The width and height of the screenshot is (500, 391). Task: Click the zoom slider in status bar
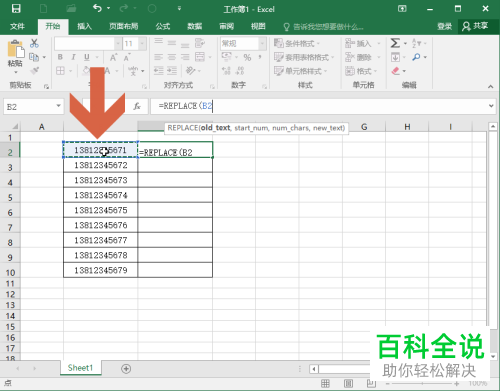[423, 384]
